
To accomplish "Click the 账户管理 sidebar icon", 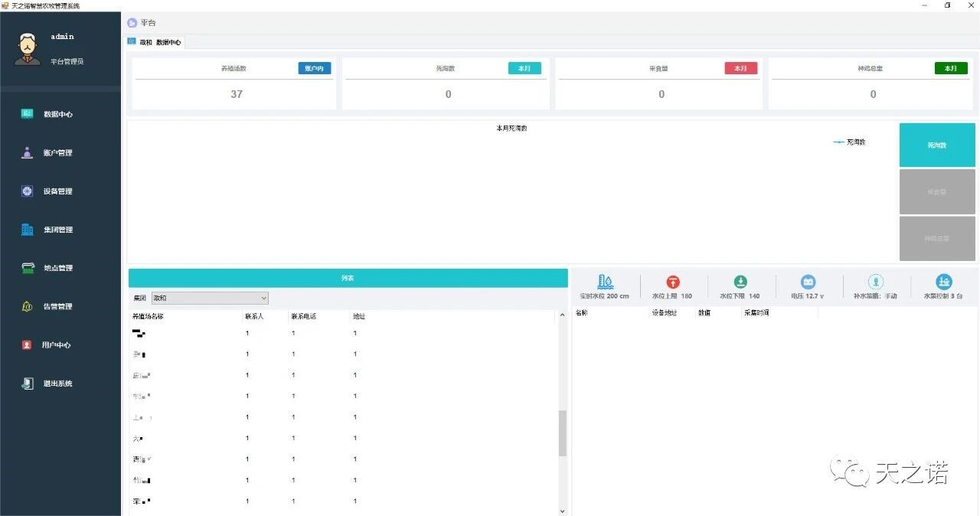I will pos(28,152).
